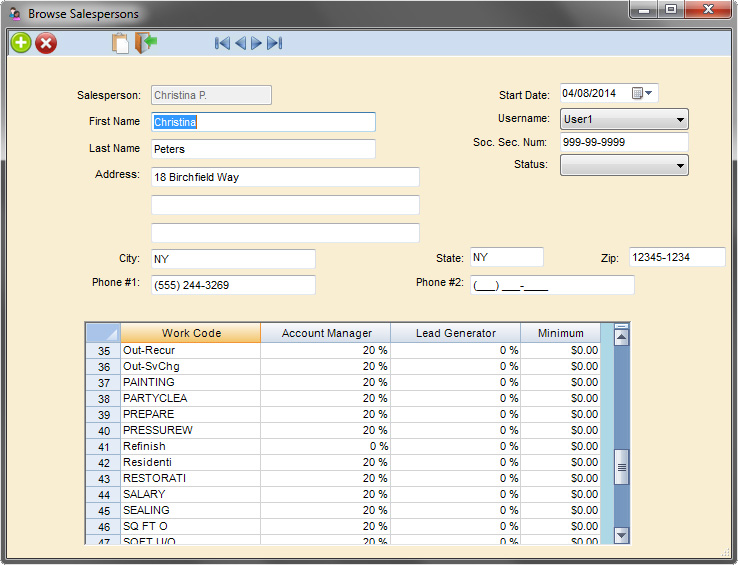Image resolution: width=738 pixels, height=565 pixels.
Task: Click the first Address line field
Action: [x=285, y=177]
